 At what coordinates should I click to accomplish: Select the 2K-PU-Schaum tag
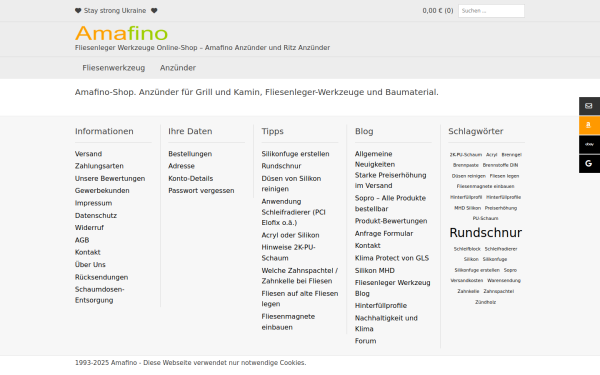tap(466, 155)
